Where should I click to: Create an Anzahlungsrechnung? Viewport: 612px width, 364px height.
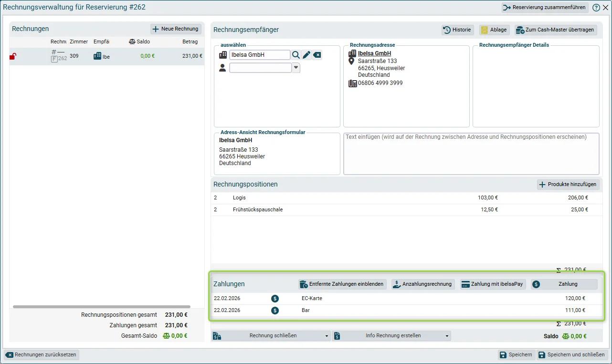tap(423, 284)
